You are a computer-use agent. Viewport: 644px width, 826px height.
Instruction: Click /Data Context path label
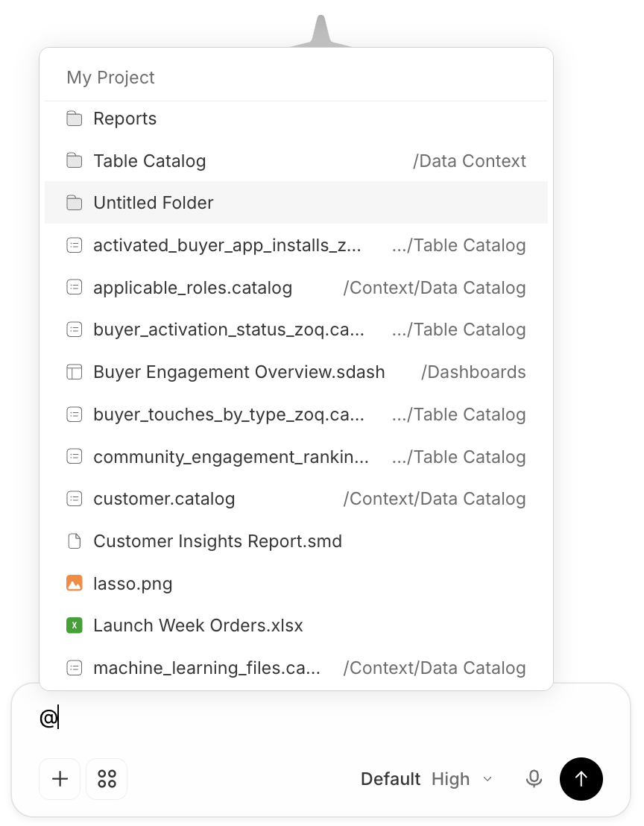469,161
